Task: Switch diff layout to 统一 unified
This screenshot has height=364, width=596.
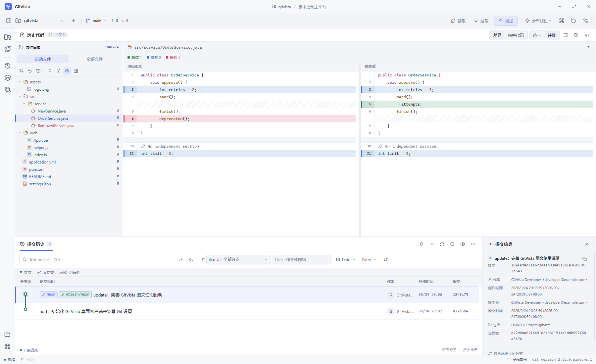Action: click(x=537, y=35)
